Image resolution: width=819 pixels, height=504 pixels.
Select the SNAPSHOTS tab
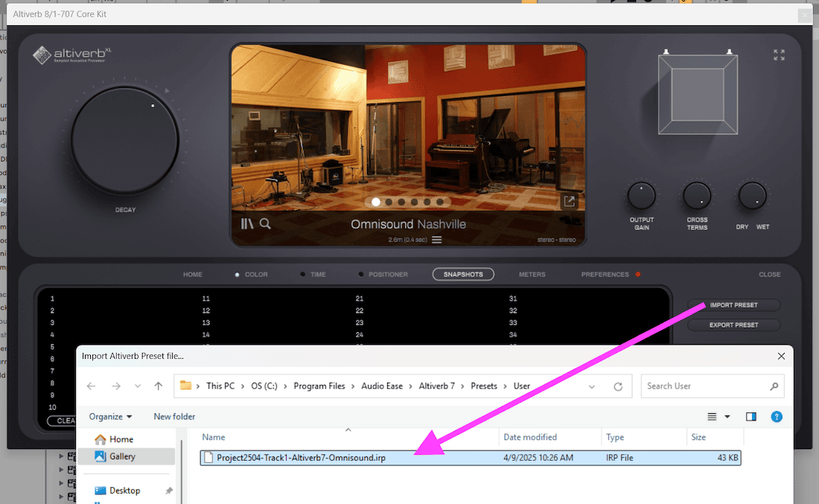tap(463, 274)
